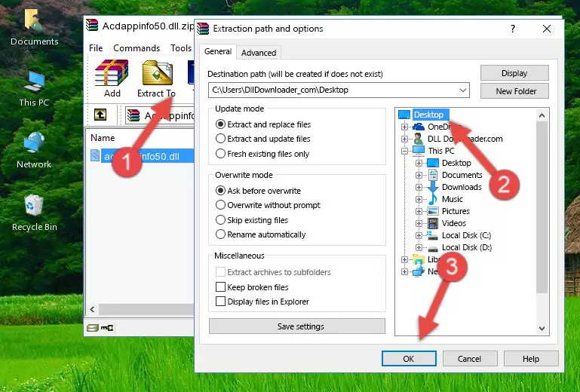Click the Pictures icon in folder tree

(x=433, y=211)
